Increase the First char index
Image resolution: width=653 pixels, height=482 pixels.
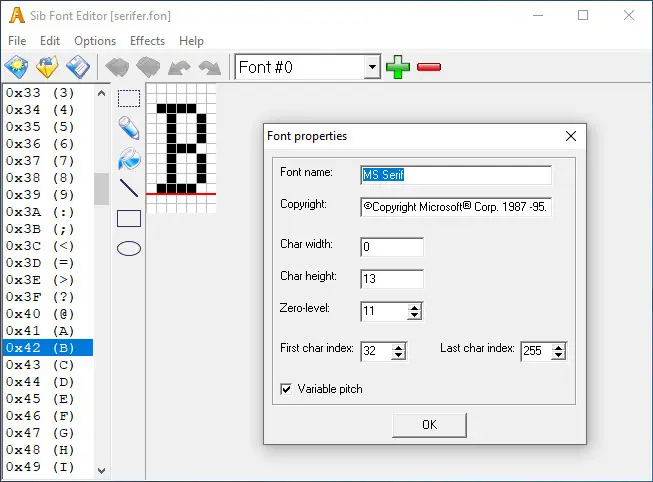pyautogui.click(x=399, y=347)
